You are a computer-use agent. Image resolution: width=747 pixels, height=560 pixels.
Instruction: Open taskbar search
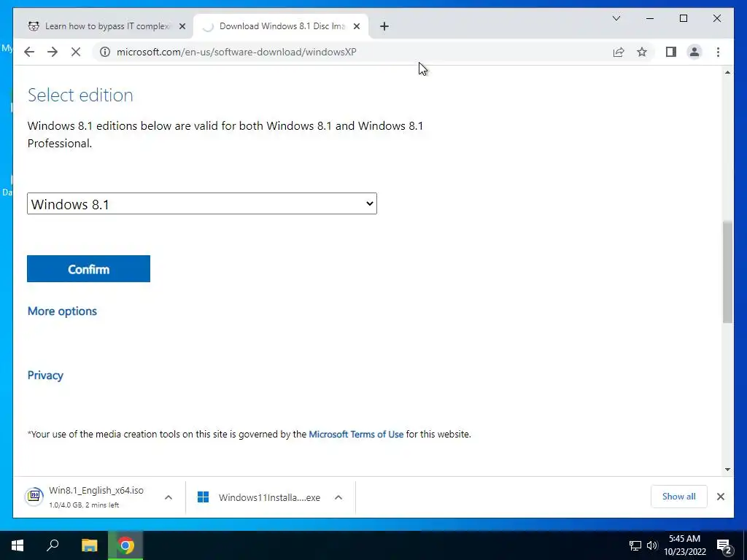coord(53,545)
